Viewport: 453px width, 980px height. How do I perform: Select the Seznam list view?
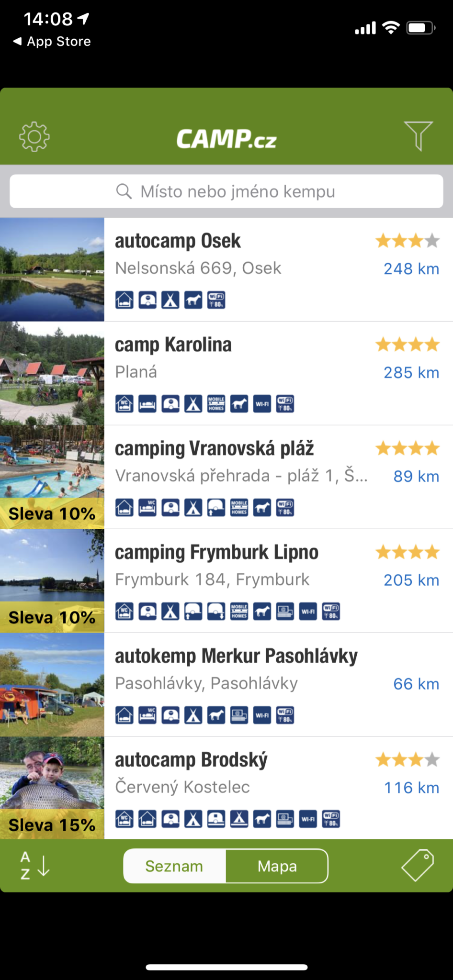pyautogui.click(x=174, y=866)
